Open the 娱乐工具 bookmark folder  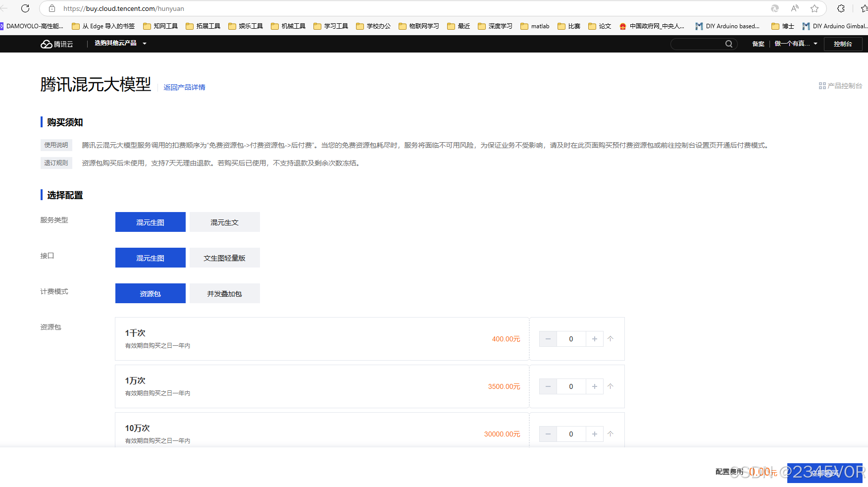pyautogui.click(x=246, y=26)
